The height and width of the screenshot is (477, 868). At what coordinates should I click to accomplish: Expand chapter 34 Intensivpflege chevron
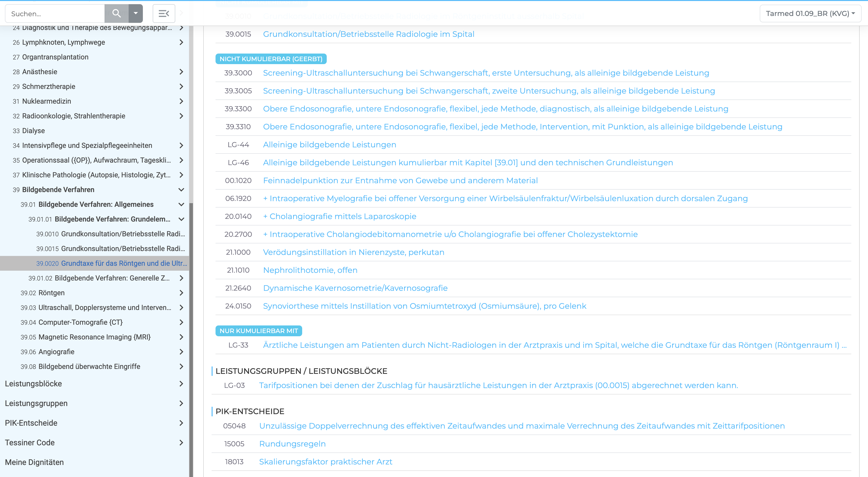click(181, 145)
